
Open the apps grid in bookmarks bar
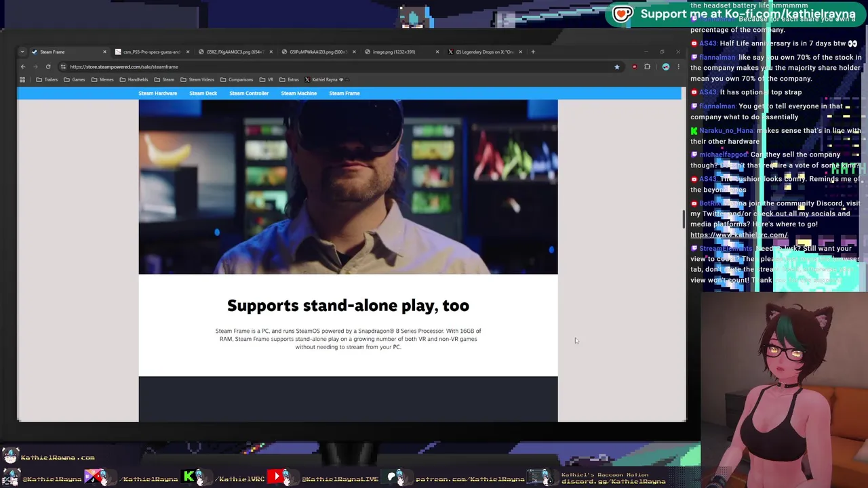[x=22, y=79]
